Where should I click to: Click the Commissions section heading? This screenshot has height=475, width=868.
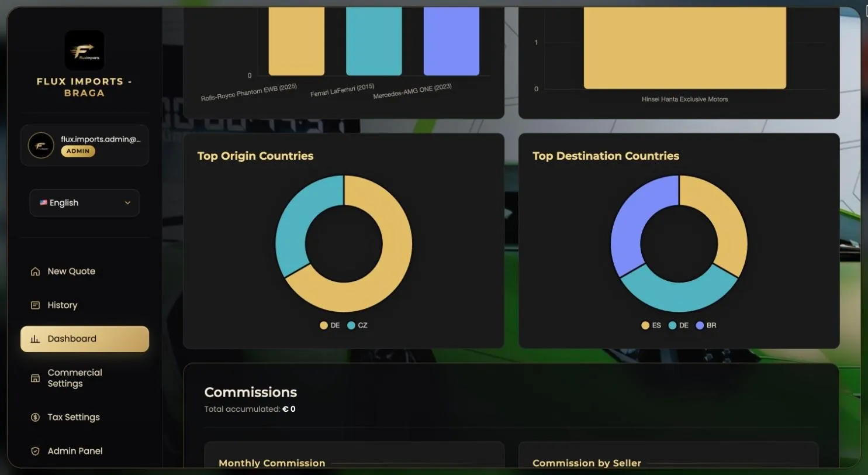(251, 393)
